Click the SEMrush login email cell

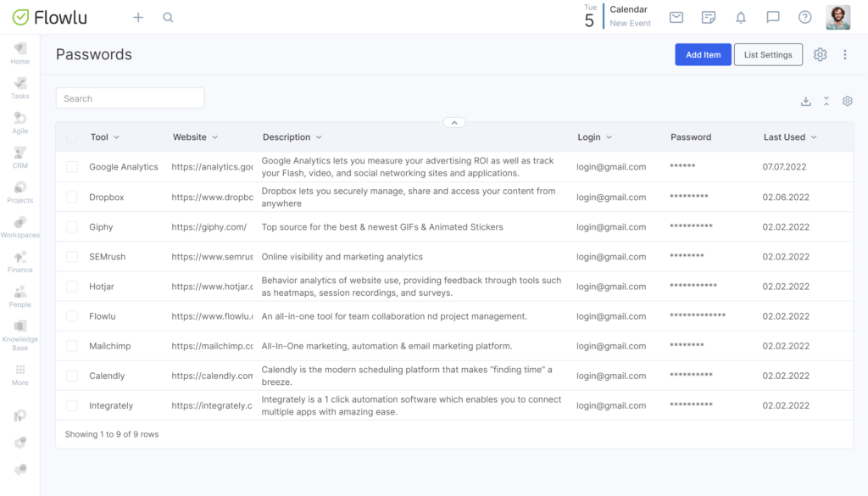coord(611,257)
